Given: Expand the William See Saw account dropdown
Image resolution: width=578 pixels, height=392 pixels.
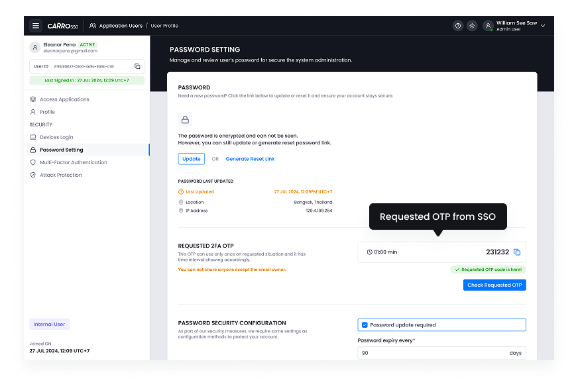Looking at the screenshot, I should click(x=543, y=26).
